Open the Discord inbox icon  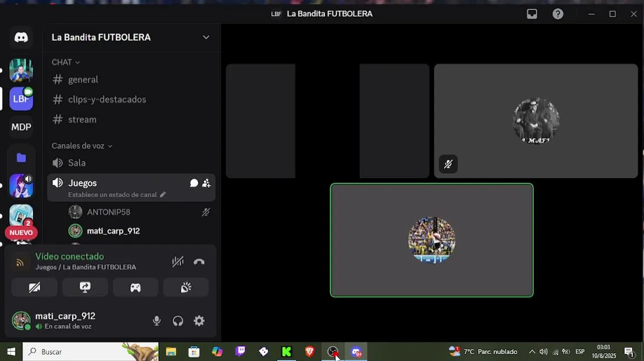click(532, 14)
